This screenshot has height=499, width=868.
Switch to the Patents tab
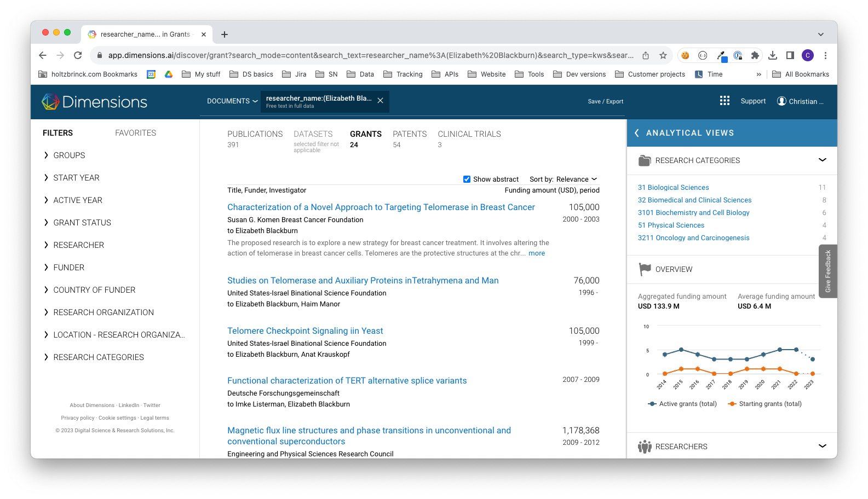410,139
